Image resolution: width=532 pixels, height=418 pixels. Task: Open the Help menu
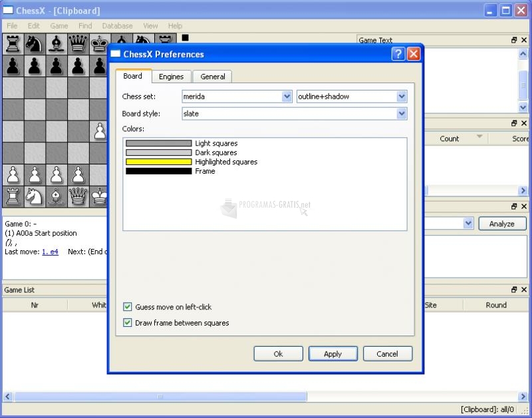pos(175,26)
